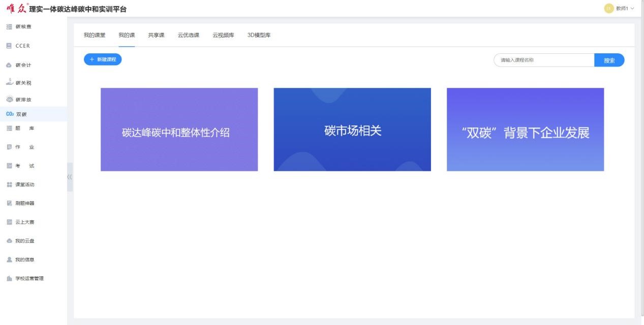
Task: Open the 碳核查 sidebar icon
Action: (x=9, y=27)
